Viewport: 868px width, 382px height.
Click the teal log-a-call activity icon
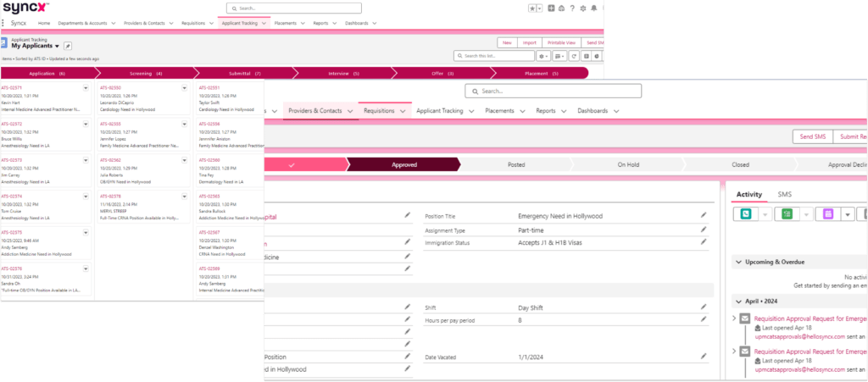[746, 214]
